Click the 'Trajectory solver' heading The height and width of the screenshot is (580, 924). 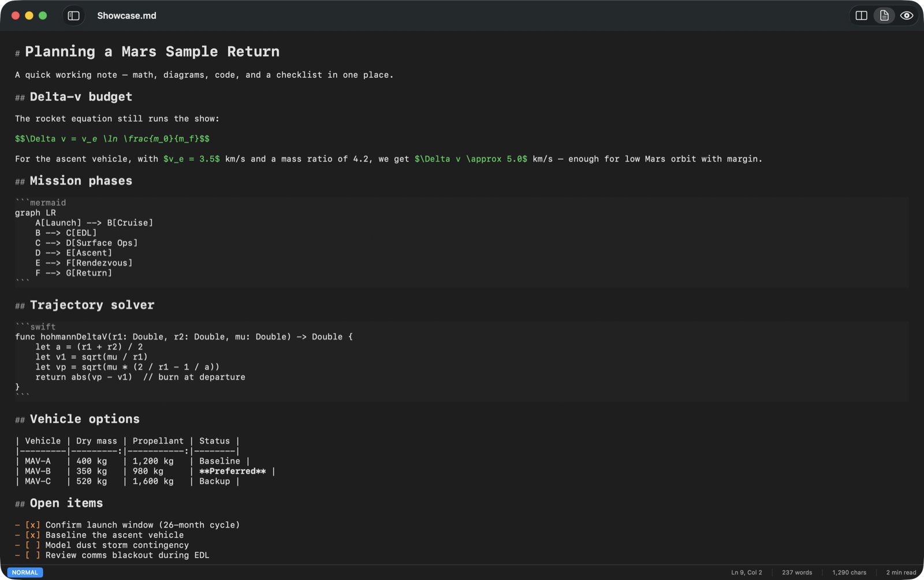pyautogui.click(x=92, y=305)
